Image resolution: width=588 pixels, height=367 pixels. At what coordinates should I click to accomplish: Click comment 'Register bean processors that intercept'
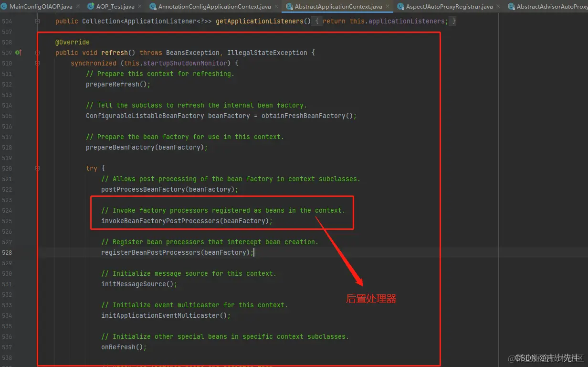(210, 242)
